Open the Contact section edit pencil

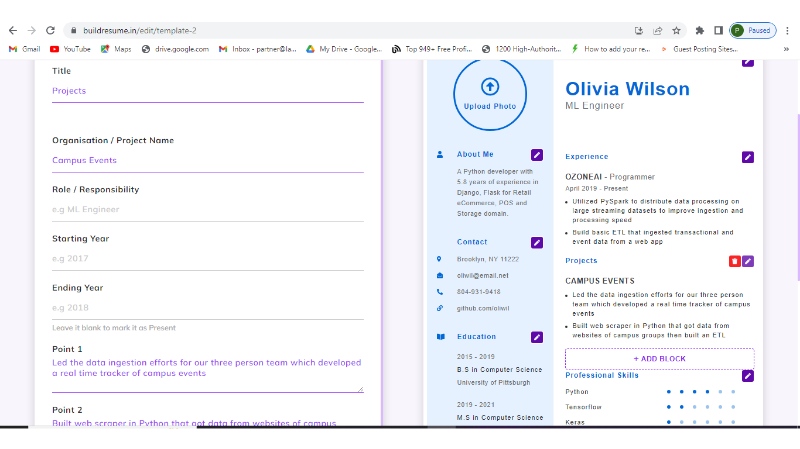tap(537, 242)
